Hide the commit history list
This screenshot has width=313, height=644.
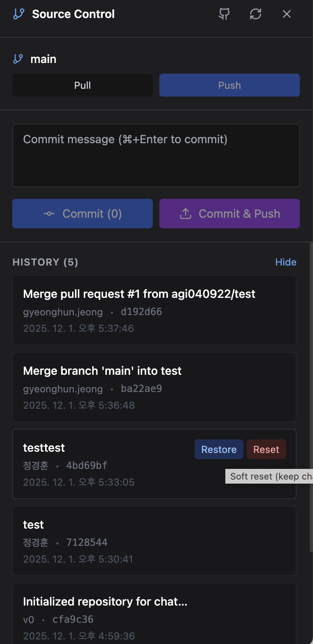click(x=286, y=262)
